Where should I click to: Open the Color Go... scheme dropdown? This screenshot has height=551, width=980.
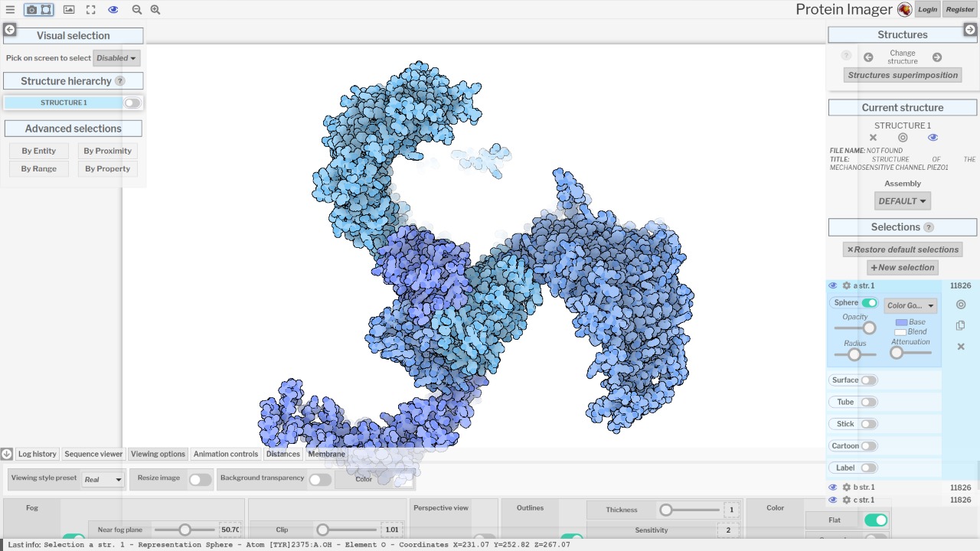coord(910,305)
